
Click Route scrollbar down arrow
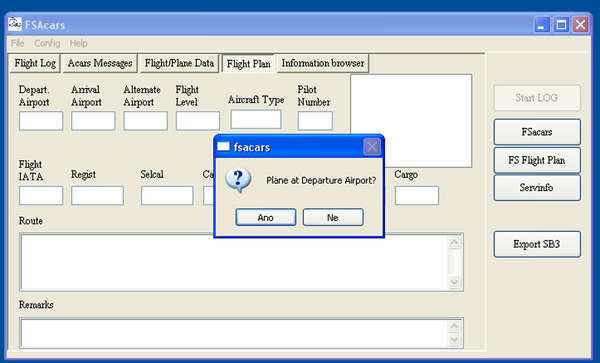click(x=454, y=282)
